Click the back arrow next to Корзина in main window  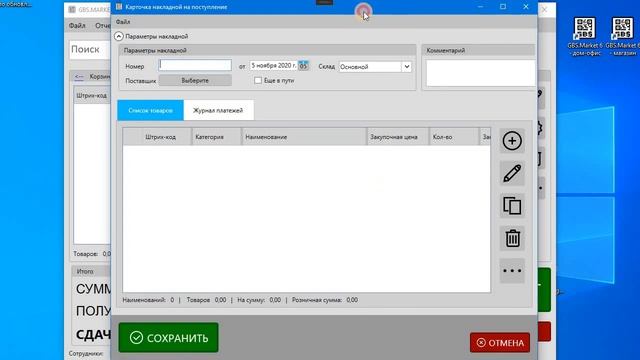pyautogui.click(x=79, y=77)
